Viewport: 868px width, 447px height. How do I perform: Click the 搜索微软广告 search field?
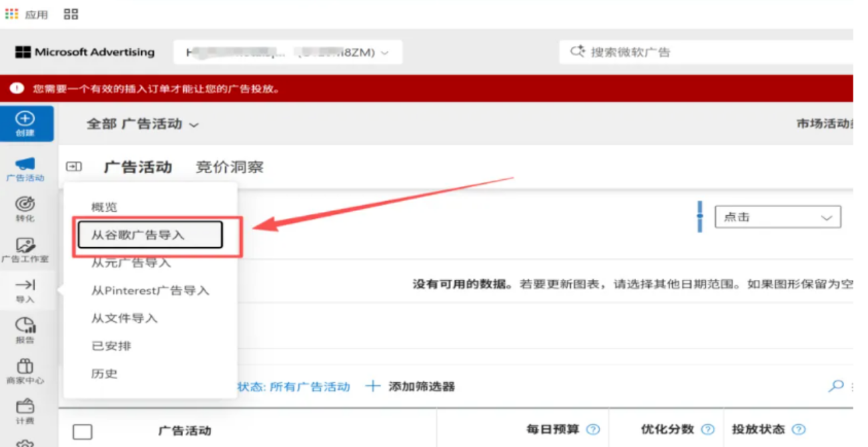click(x=706, y=52)
